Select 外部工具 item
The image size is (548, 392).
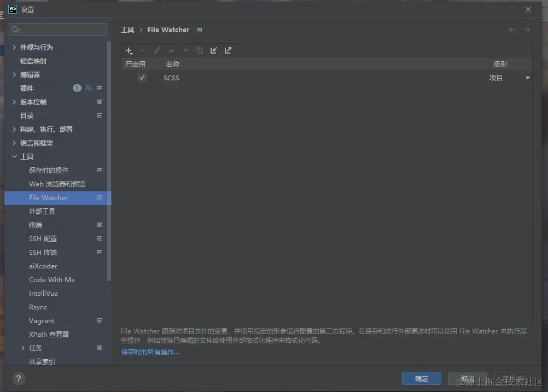point(42,212)
